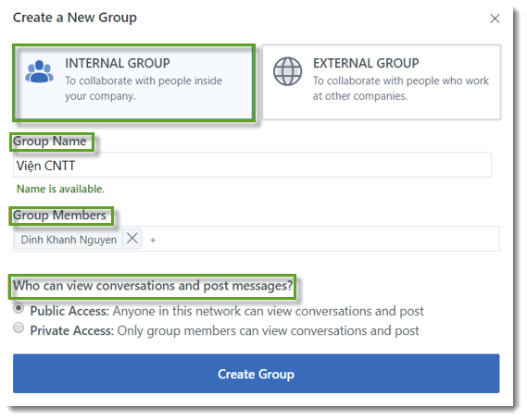The width and height of the screenshot is (527, 420).
Task: Choose the EXTERNAL GROUP heading
Action: (366, 63)
